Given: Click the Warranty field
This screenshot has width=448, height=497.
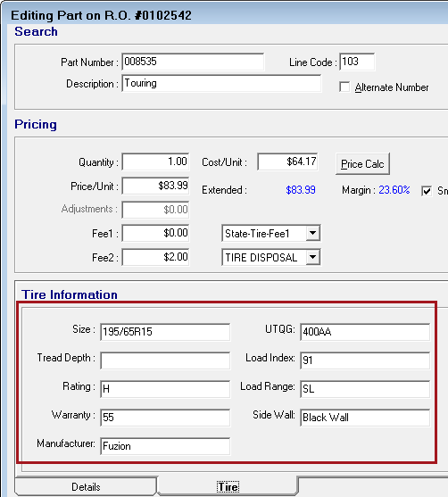Looking at the screenshot, I should 165,418.
